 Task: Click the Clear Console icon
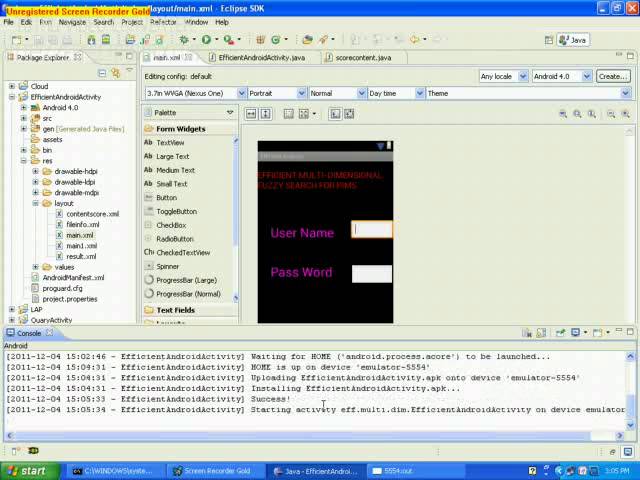(x=527, y=333)
